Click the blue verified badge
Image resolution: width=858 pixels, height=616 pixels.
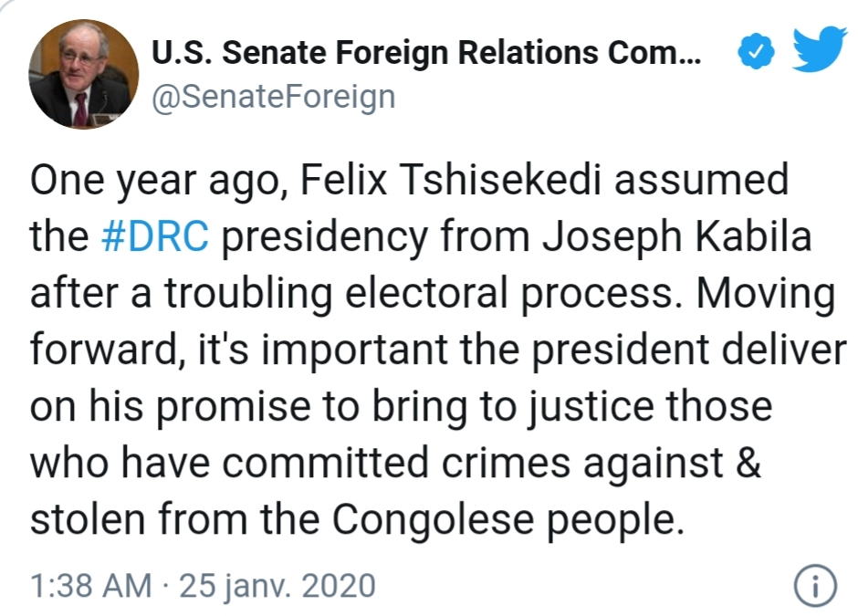pos(756,51)
